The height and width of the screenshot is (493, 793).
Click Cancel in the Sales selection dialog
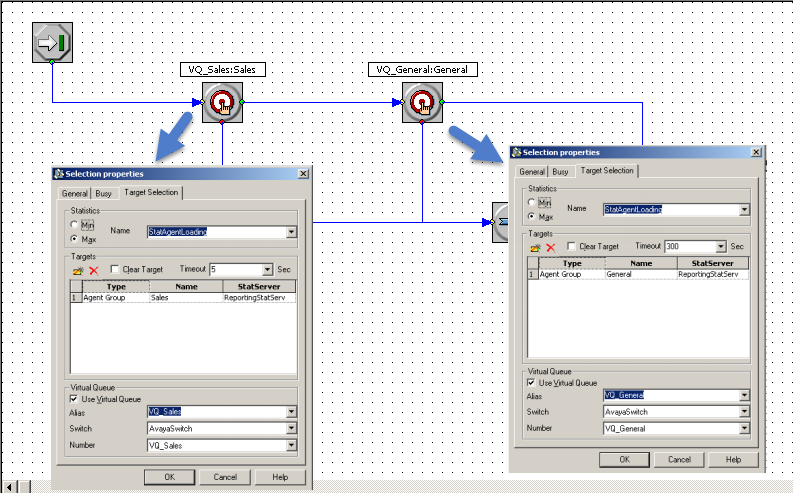225,477
